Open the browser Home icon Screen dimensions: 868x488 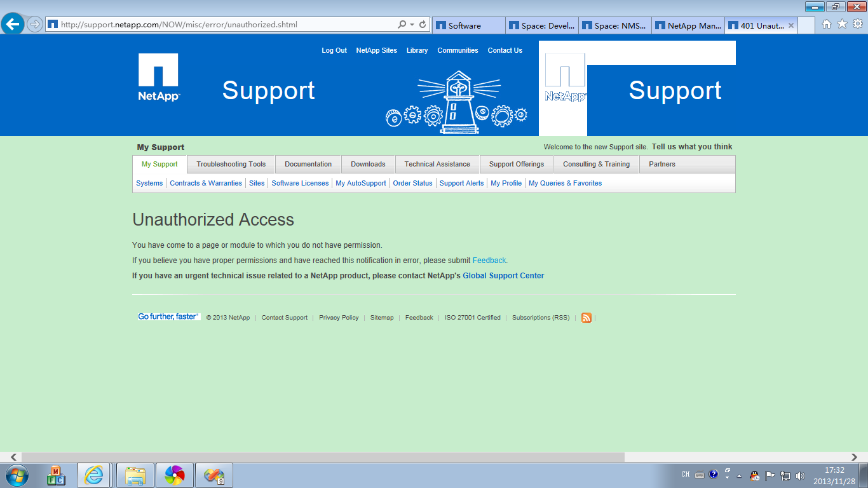point(827,24)
